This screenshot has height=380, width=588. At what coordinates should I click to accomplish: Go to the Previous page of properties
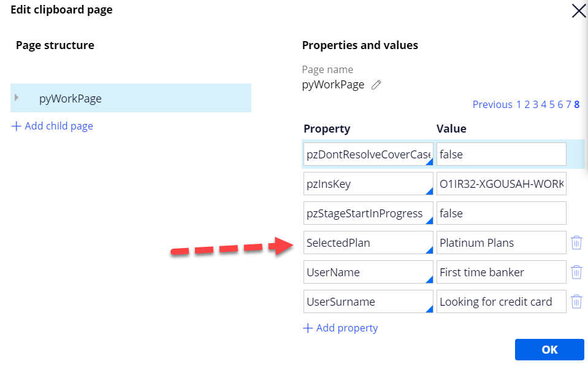(492, 104)
